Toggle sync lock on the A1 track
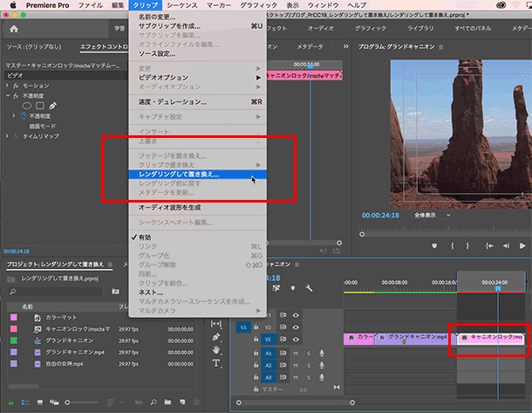This screenshot has height=413, width=532. pyautogui.click(x=283, y=354)
